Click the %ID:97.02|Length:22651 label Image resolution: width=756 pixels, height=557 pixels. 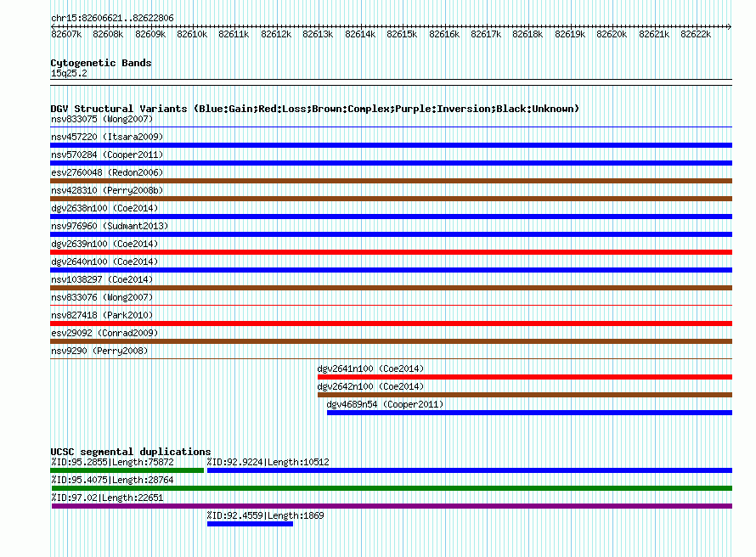pyautogui.click(x=107, y=498)
